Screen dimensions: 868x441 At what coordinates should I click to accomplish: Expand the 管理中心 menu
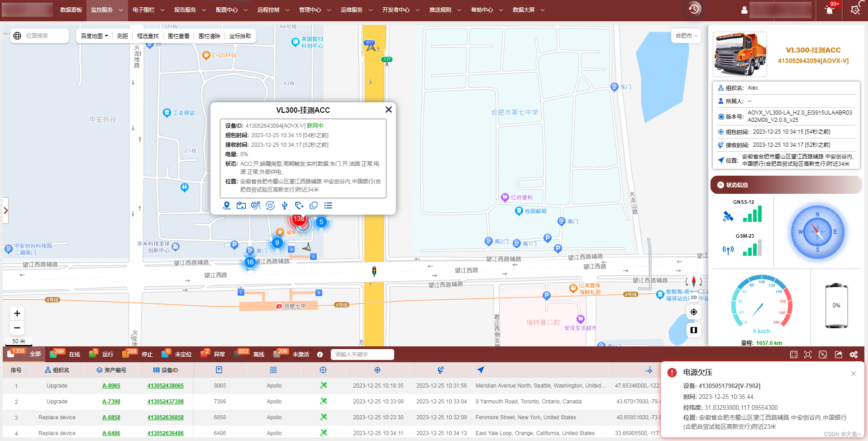[x=315, y=10]
